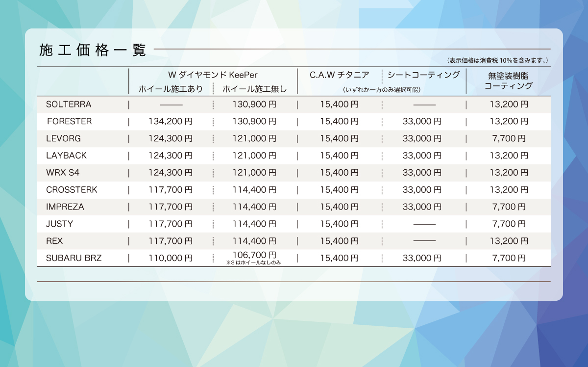This screenshot has width=588, height=367.
Task: Click the いずれか一方のみ選択可能 note
Action: pos(382,90)
